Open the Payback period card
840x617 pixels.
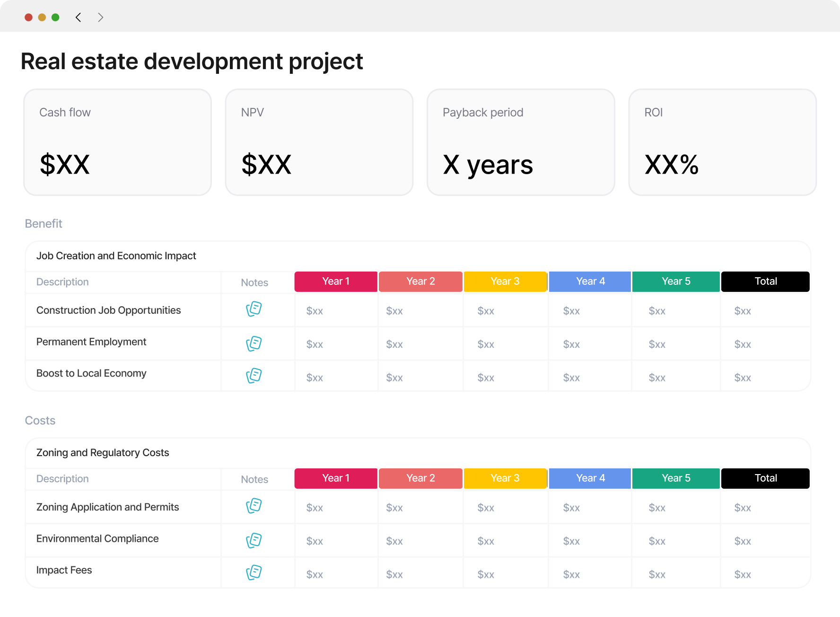pos(521,142)
